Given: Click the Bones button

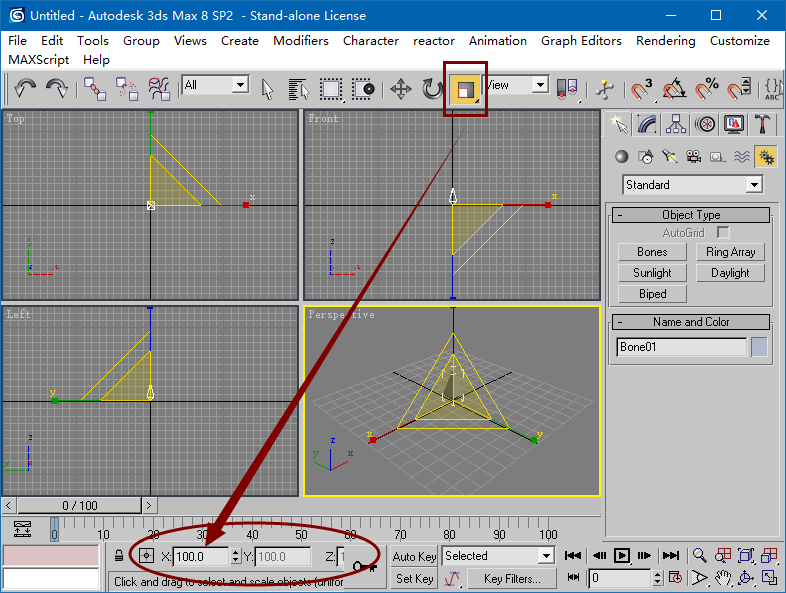Looking at the screenshot, I should [652, 252].
